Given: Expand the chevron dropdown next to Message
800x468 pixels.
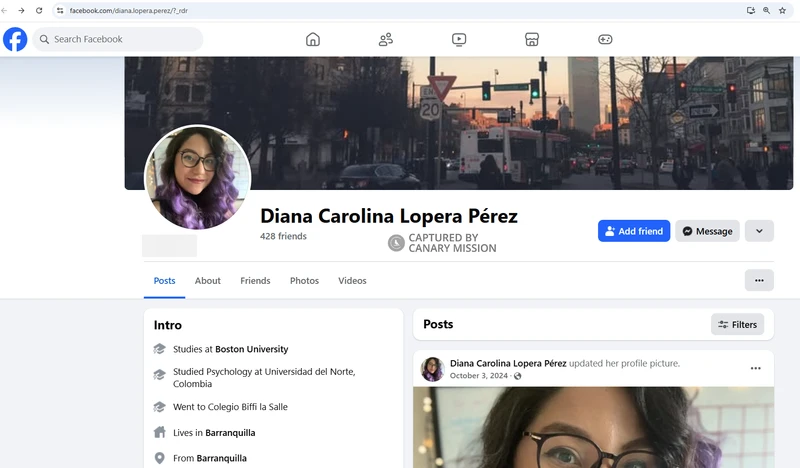Looking at the screenshot, I should click(x=759, y=231).
